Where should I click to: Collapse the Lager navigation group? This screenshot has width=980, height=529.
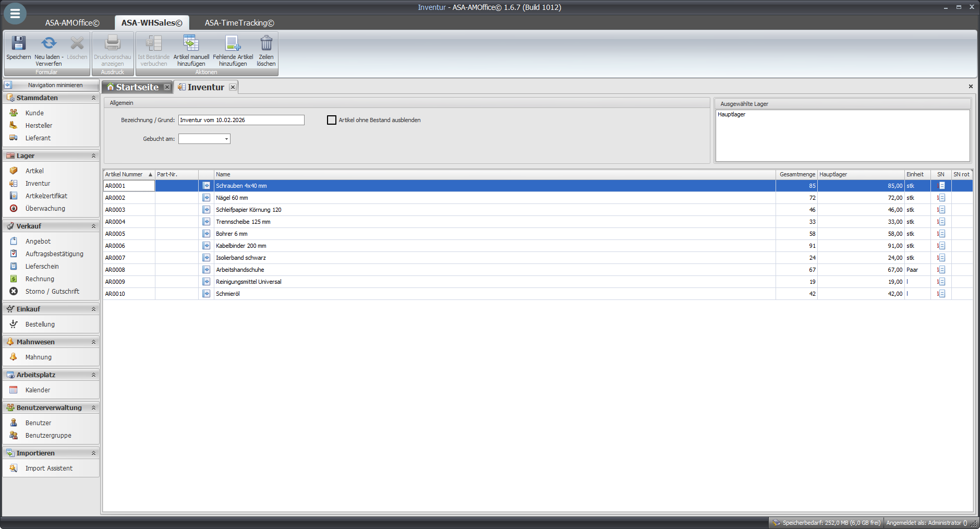point(93,156)
